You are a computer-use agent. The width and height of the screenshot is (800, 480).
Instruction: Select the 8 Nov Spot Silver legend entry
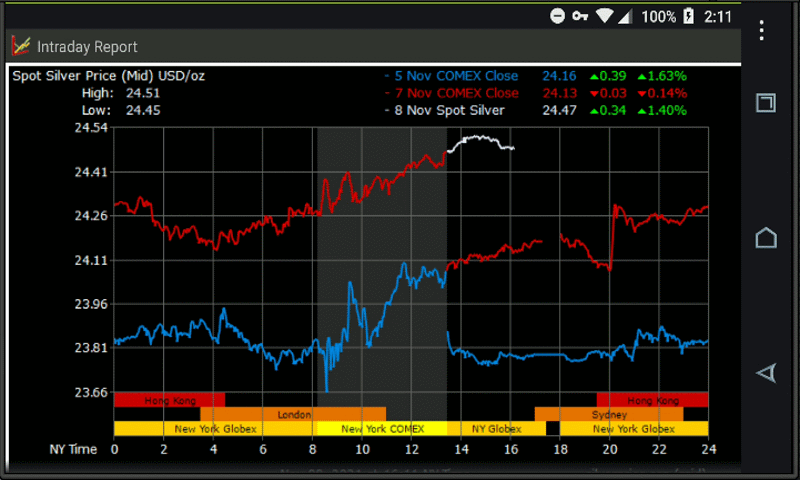pos(449,110)
